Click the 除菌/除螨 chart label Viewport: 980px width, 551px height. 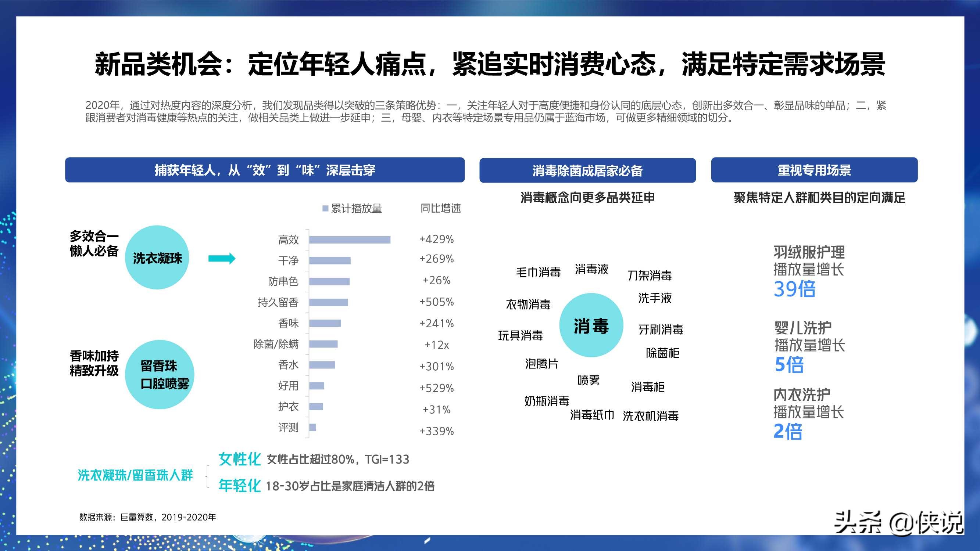276,344
